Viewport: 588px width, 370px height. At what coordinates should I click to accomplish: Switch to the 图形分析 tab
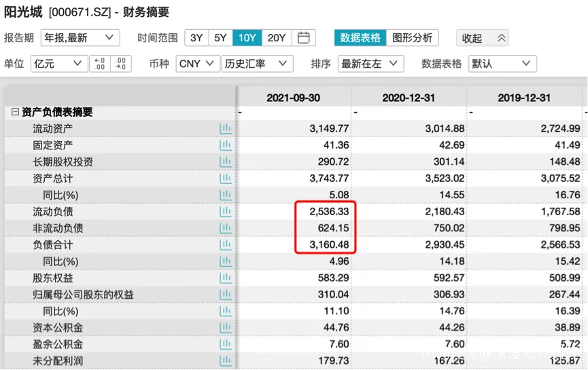[x=413, y=38]
